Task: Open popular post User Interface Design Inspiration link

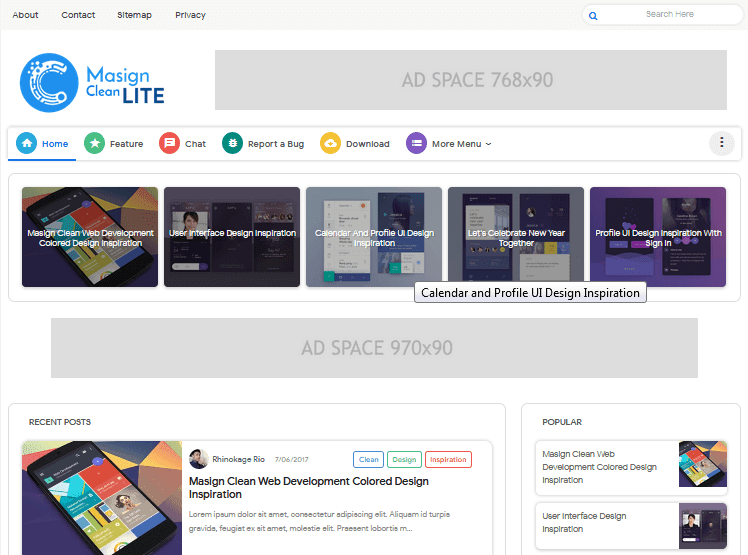Action: pyautogui.click(x=584, y=523)
